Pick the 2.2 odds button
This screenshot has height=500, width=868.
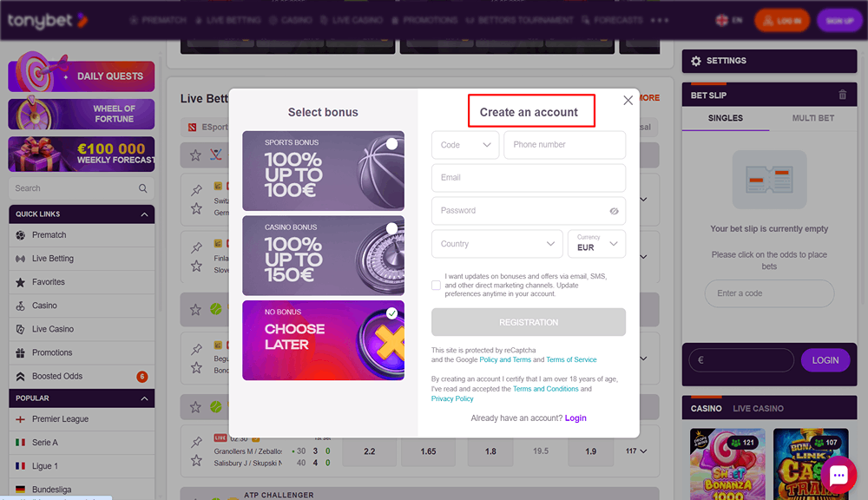point(369,451)
